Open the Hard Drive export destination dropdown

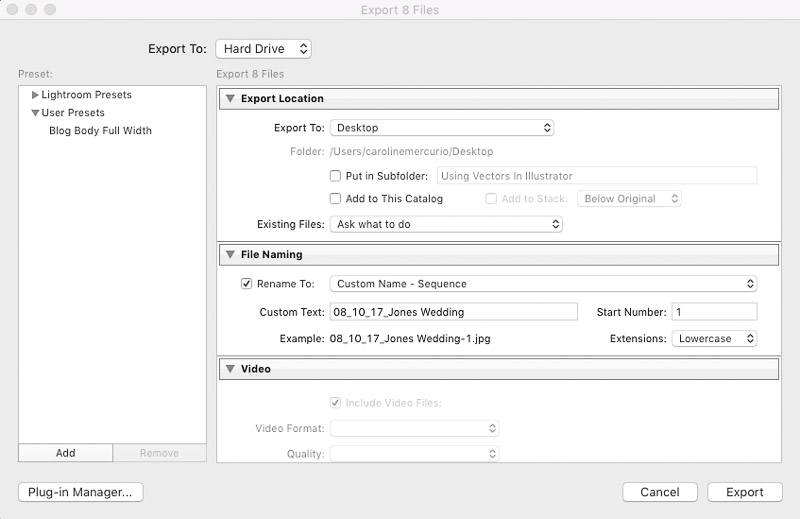click(x=263, y=49)
